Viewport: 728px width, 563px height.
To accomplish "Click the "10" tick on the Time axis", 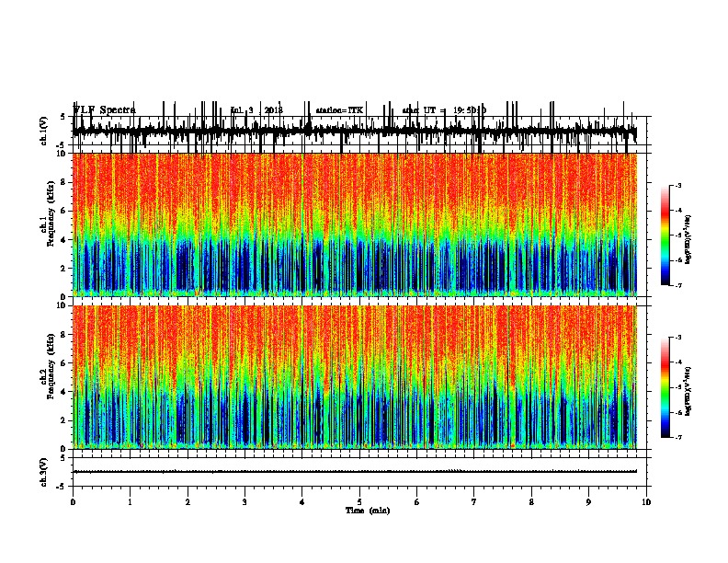I will point(646,501).
